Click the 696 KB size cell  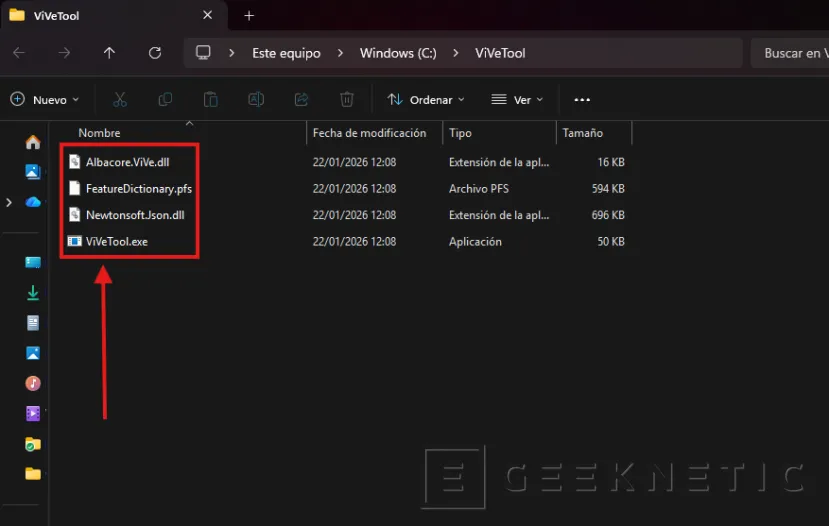(608, 215)
